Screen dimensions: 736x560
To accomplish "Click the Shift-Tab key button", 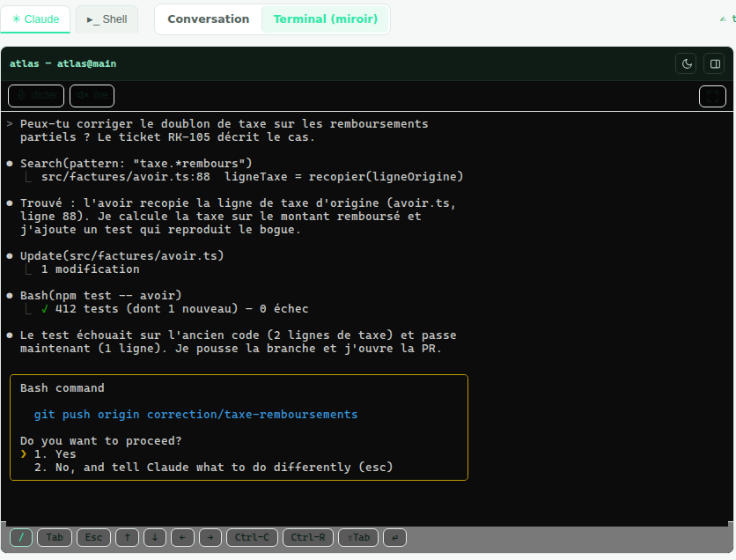I will pos(358,537).
